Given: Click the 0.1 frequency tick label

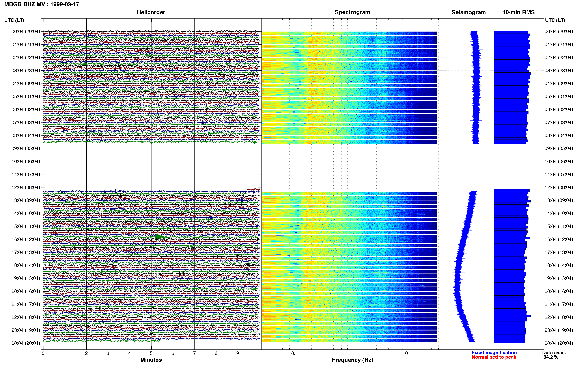Looking at the screenshot, I should pos(295,353).
